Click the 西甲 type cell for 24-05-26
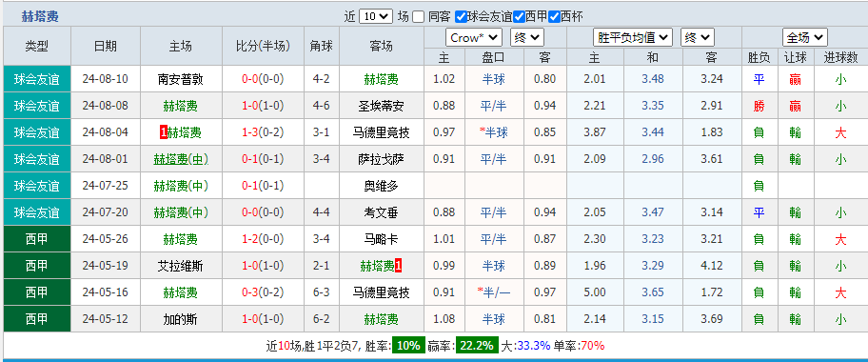The width and height of the screenshot is (868, 362). click(37, 239)
